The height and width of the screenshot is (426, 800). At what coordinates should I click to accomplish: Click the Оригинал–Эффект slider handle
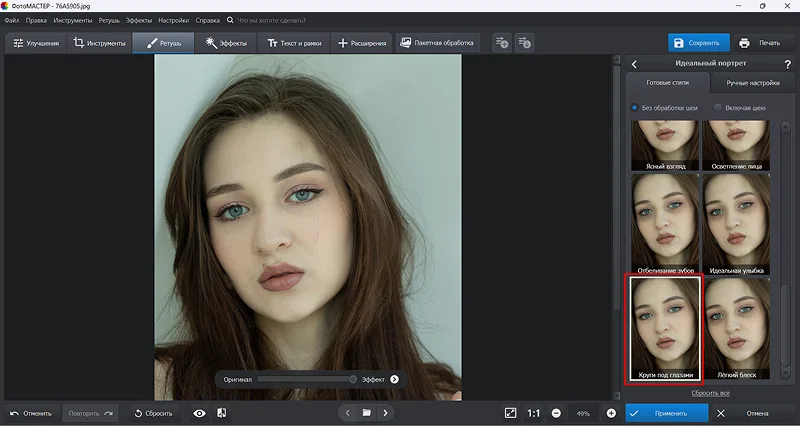pos(353,380)
